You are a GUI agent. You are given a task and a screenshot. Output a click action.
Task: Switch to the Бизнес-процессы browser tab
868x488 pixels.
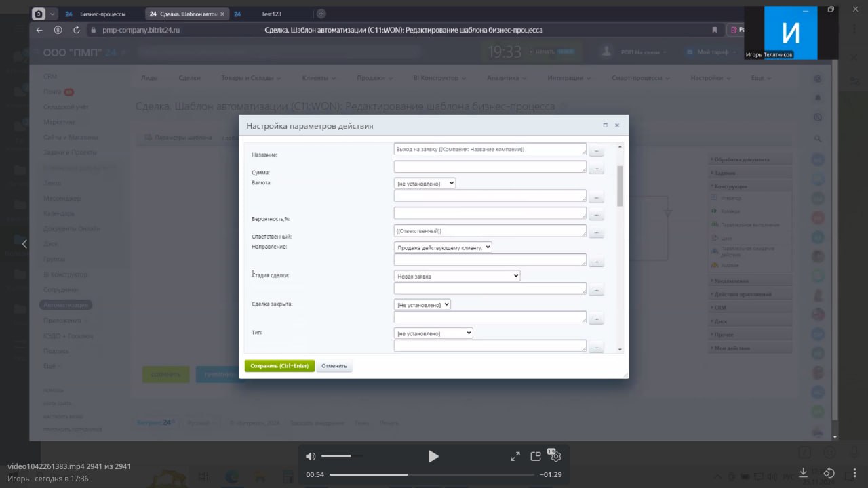(x=102, y=14)
